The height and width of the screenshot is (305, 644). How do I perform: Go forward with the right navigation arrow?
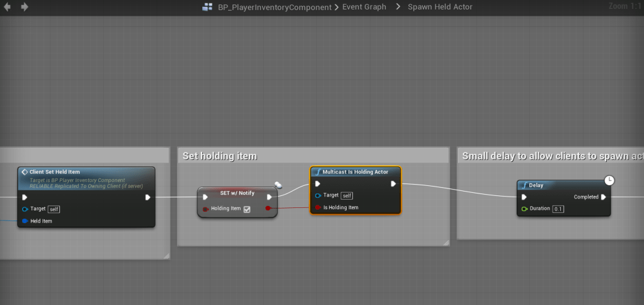pyautogui.click(x=25, y=7)
